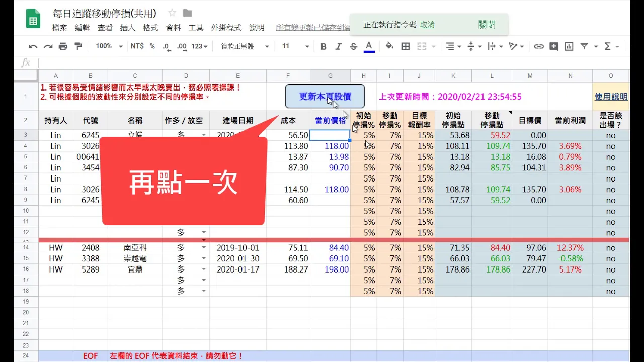Open the 多 dropdown arrow in row 3
Screen dimensions: 644x362
(204, 135)
